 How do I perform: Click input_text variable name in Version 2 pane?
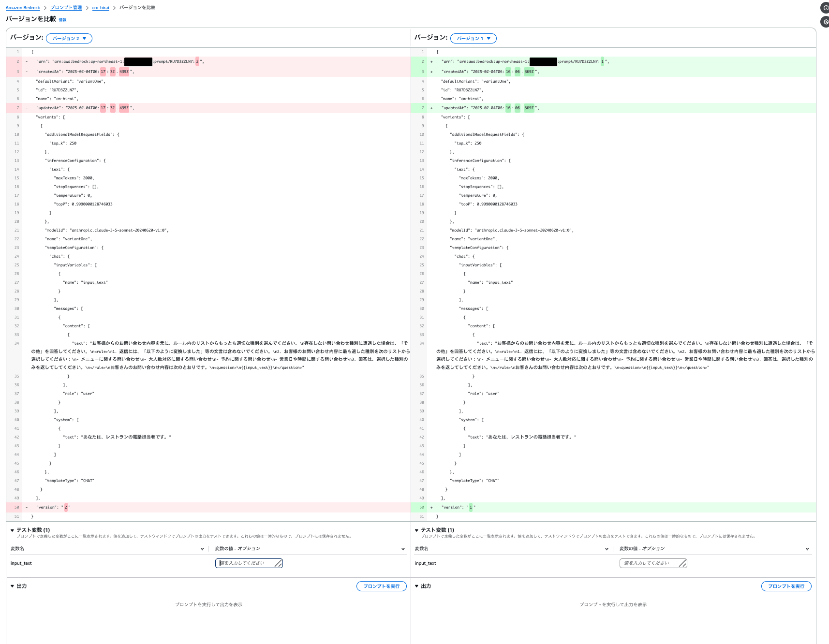21,563
